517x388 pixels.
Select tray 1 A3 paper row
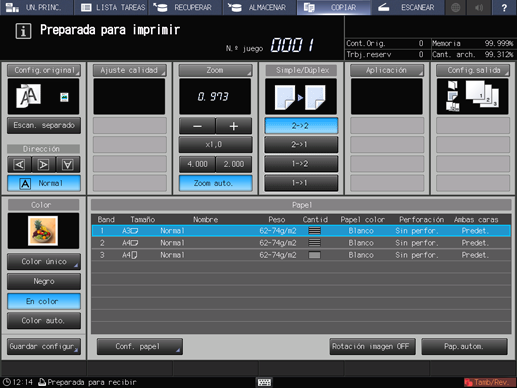pos(301,231)
